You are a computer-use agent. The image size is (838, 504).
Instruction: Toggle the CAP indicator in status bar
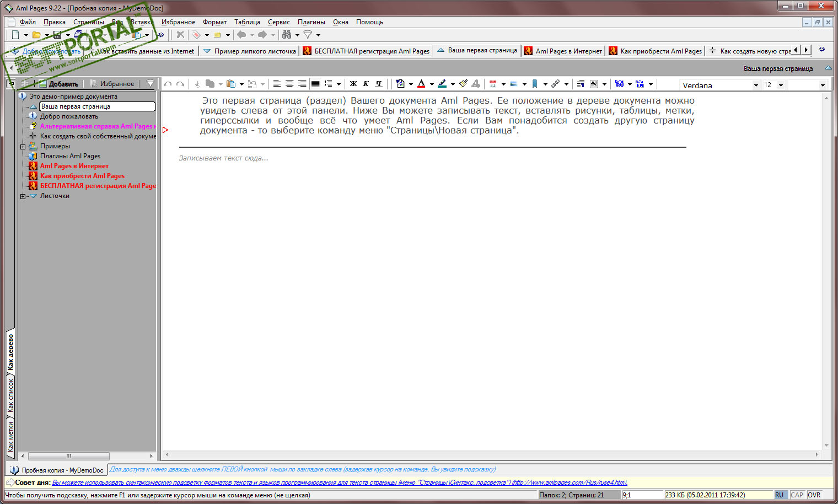[797, 495]
